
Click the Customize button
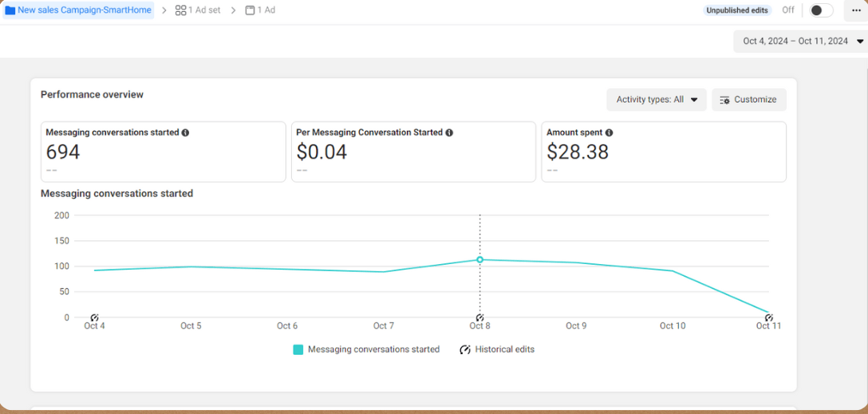(x=748, y=100)
